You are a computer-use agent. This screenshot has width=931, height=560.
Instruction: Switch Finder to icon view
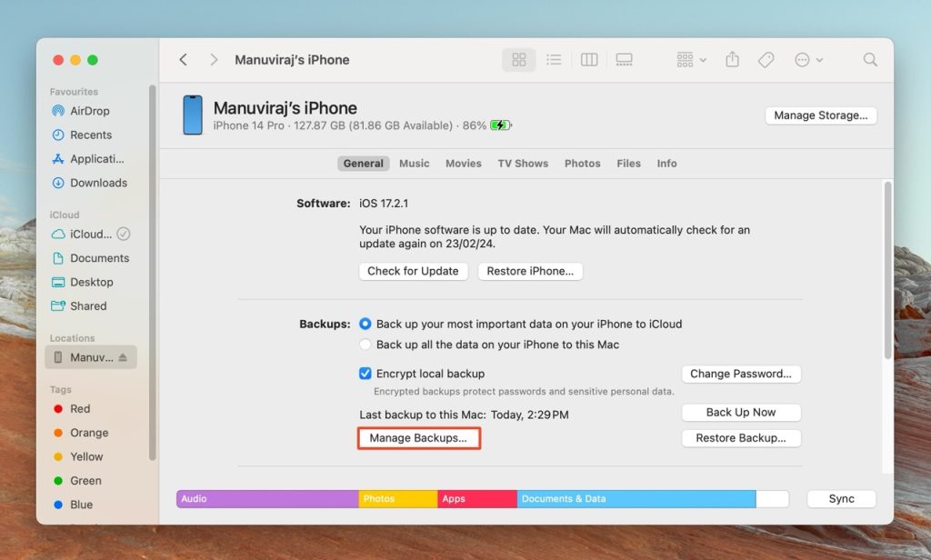pyautogui.click(x=519, y=60)
